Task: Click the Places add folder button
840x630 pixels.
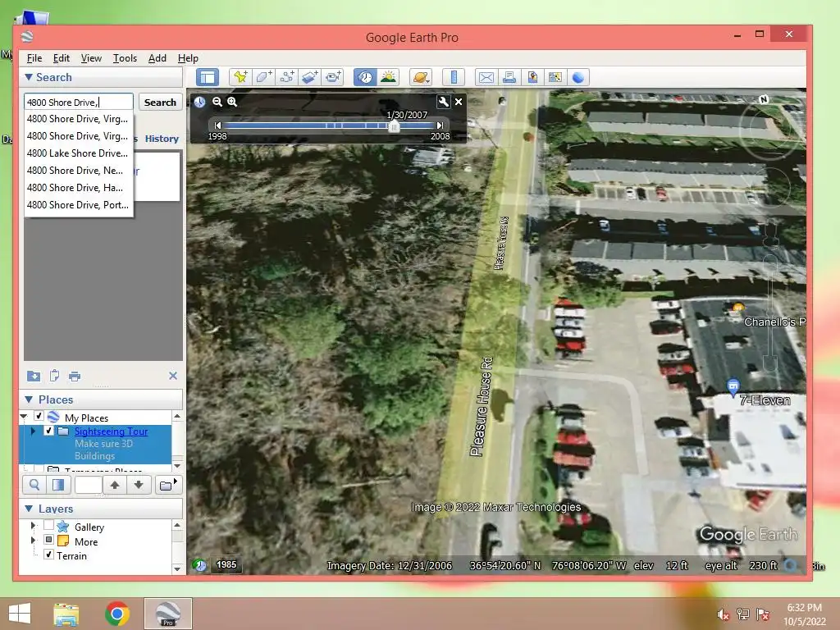Action: pyautogui.click(x=168, y=486)
